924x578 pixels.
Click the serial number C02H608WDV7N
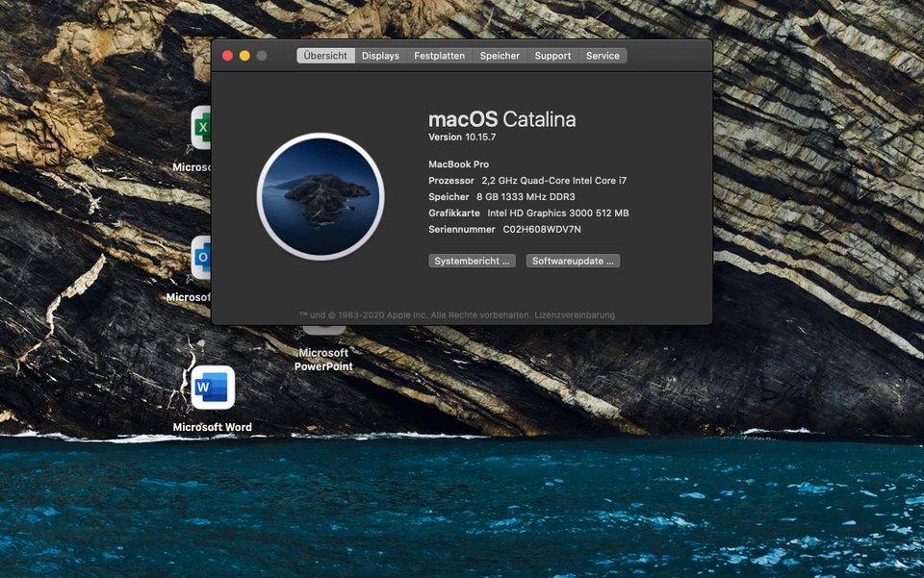click(x=542, y=230)
